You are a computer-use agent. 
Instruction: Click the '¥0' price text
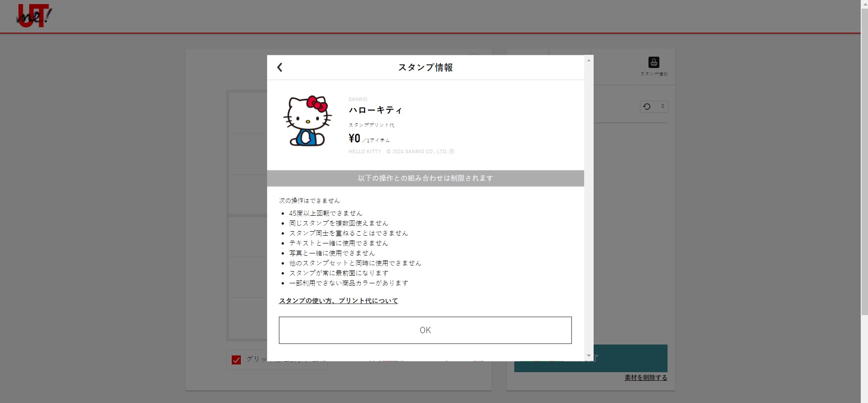[x=355, y=138]
